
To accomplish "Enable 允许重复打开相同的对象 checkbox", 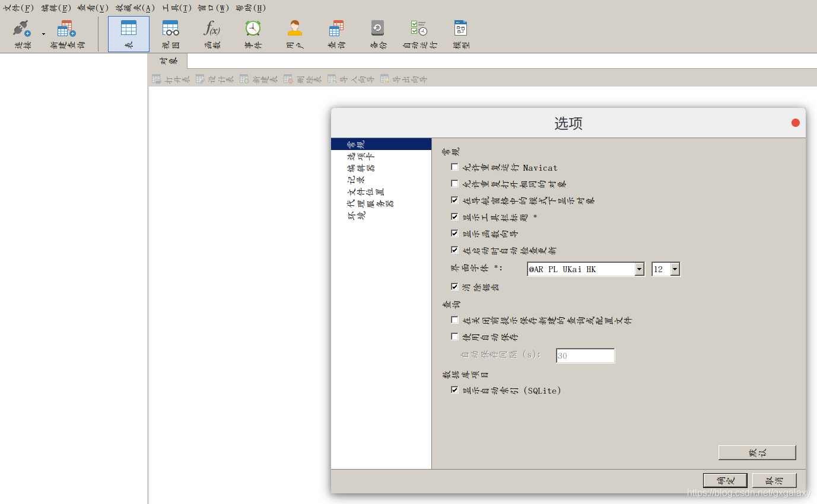I will click(x=455, y=184).
